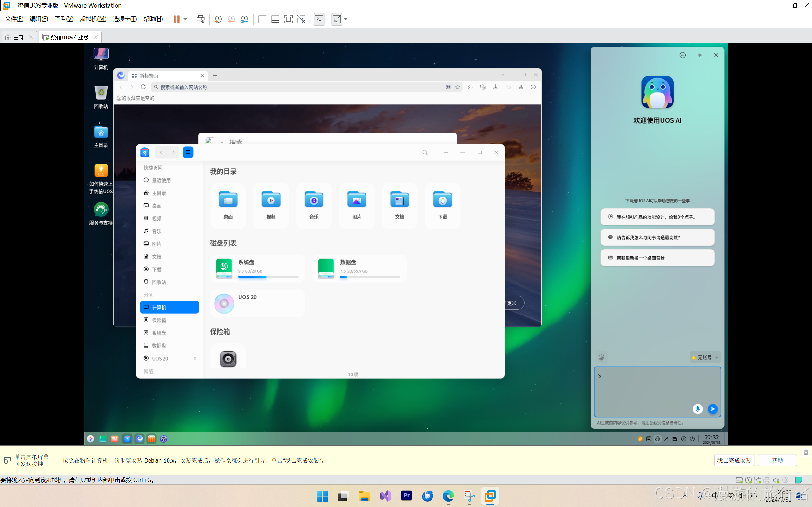Open the snapshot manager icon
812x507 pixels.
pyautogui.click(x=245, y=19)
